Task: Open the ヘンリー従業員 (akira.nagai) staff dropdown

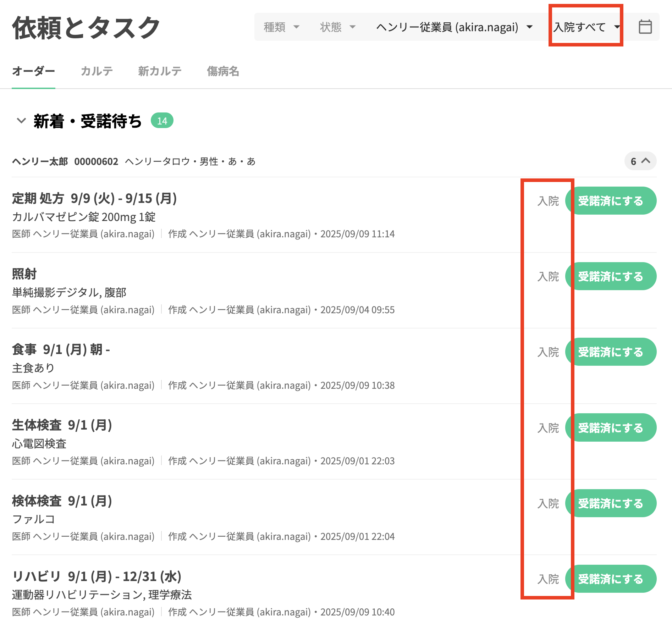Action: [x=454, y=27]
